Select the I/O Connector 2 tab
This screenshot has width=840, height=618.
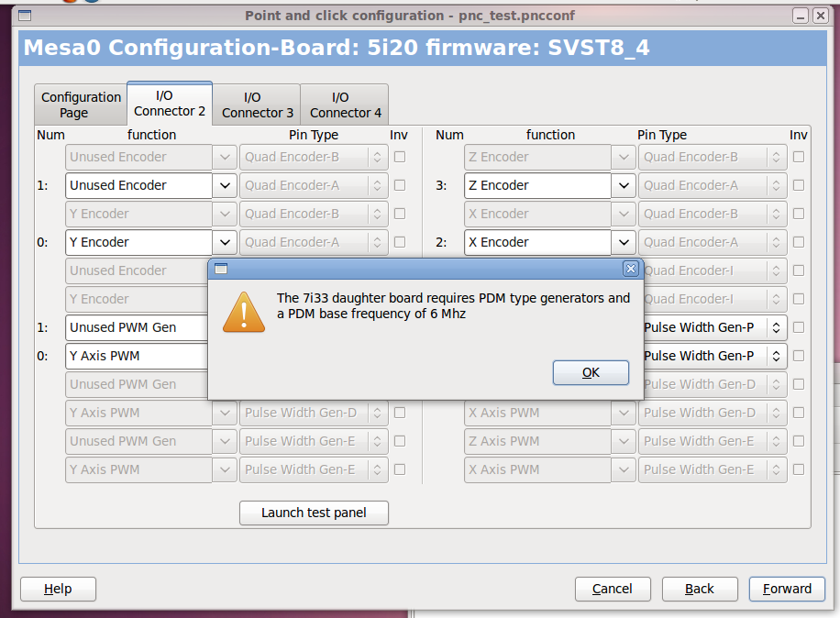[170, 104]
